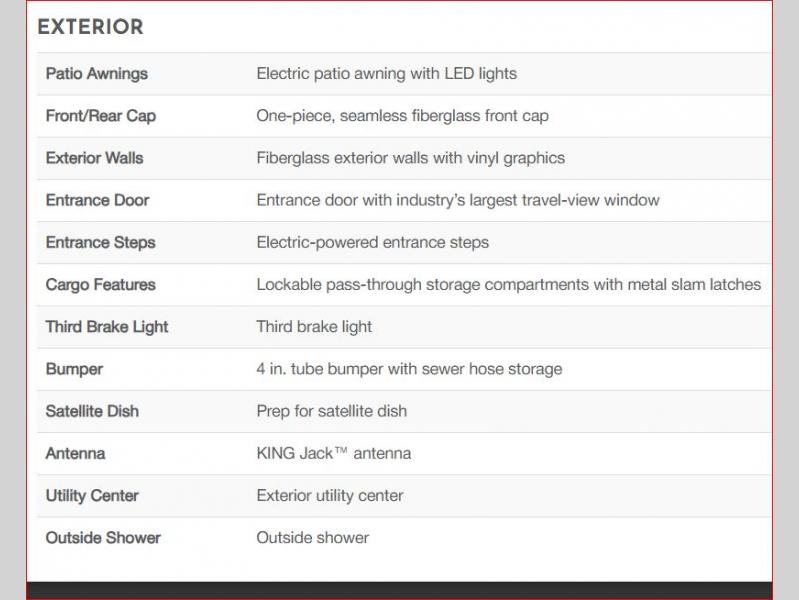This screenshot has height=600, width=799.
Task: Click the Prep for satellite dish text
Action: (331, 411)
